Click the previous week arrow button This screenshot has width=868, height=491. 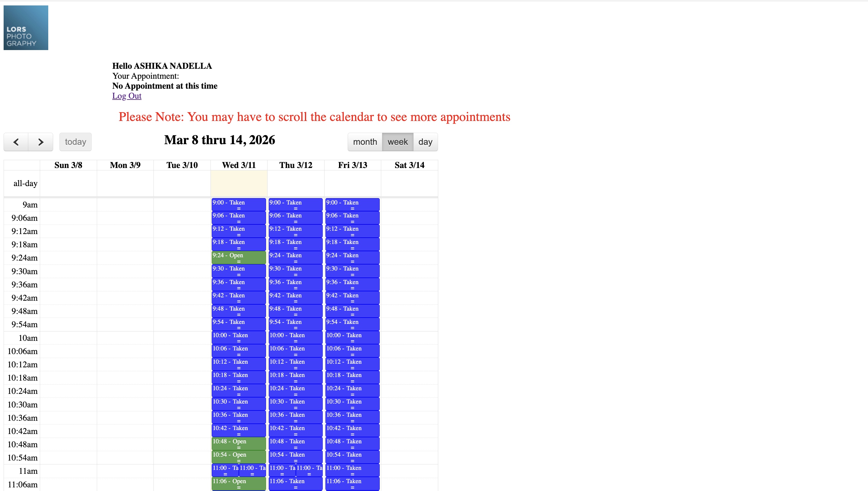coord(16,142)
